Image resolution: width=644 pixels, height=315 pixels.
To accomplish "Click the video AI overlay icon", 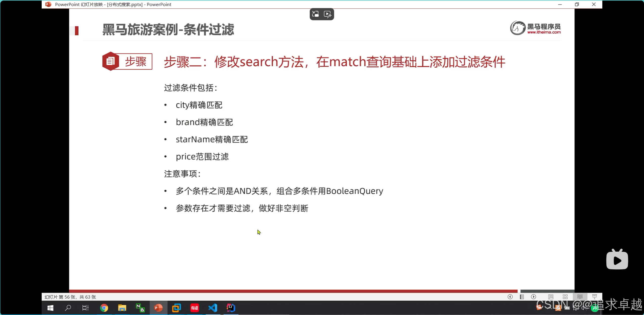I will [327, 14].
